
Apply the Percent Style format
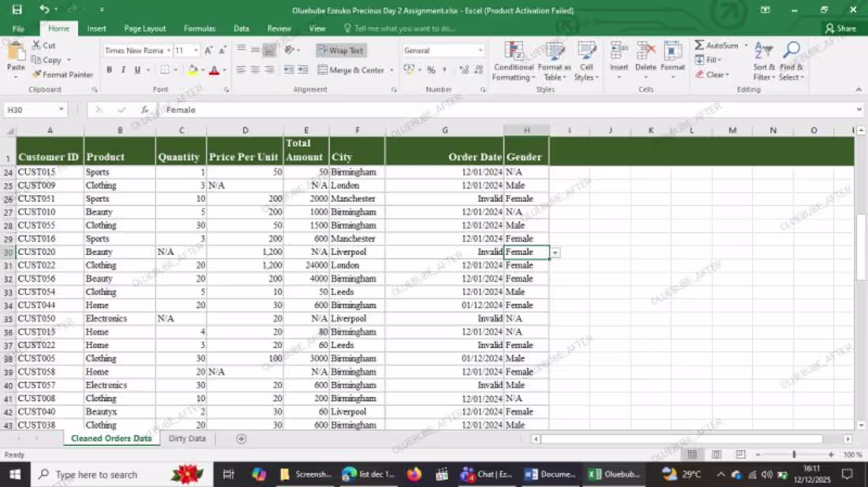click(x=431, y=69)
